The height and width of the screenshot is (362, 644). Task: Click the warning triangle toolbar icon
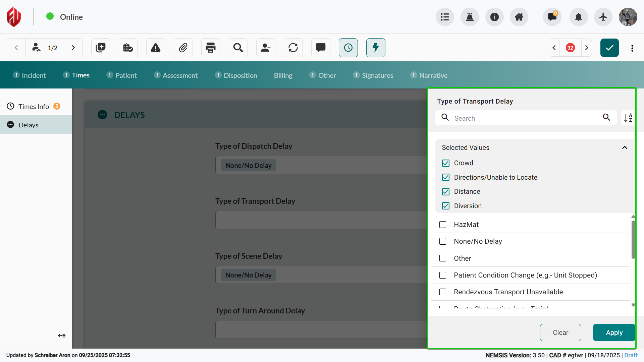[156, 48]
